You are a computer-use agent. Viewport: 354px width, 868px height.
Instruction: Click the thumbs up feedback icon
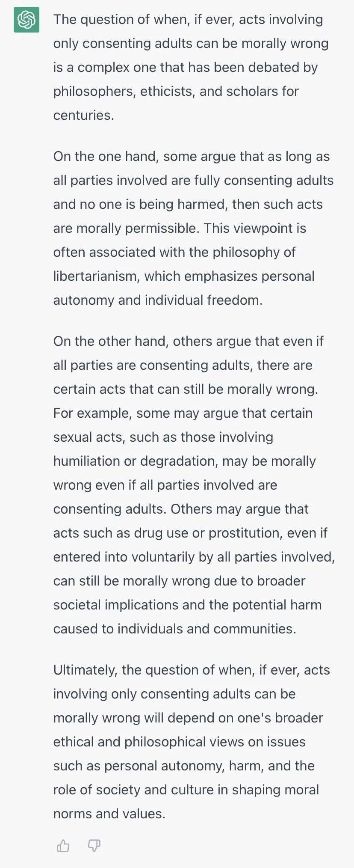(63, 846)
